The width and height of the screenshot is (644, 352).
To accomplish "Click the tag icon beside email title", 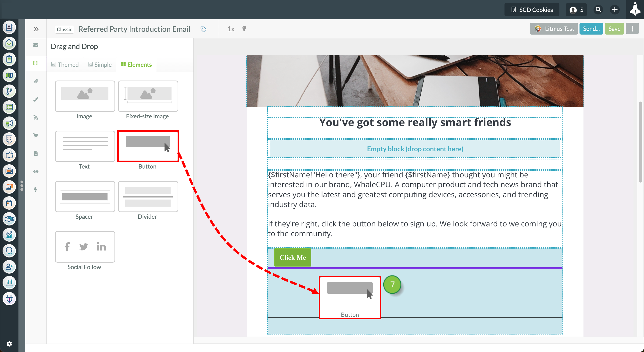I will (x=204, y=29).
